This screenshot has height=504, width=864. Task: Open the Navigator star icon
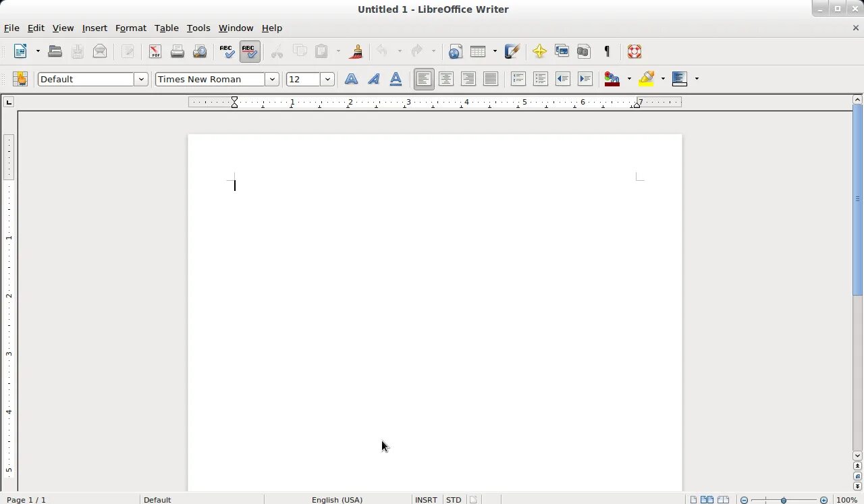point(539,51)
